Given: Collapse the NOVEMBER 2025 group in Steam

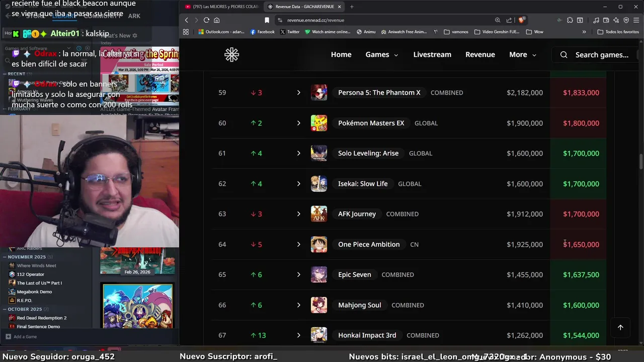Looking at the screenshot, I should 5,257.
